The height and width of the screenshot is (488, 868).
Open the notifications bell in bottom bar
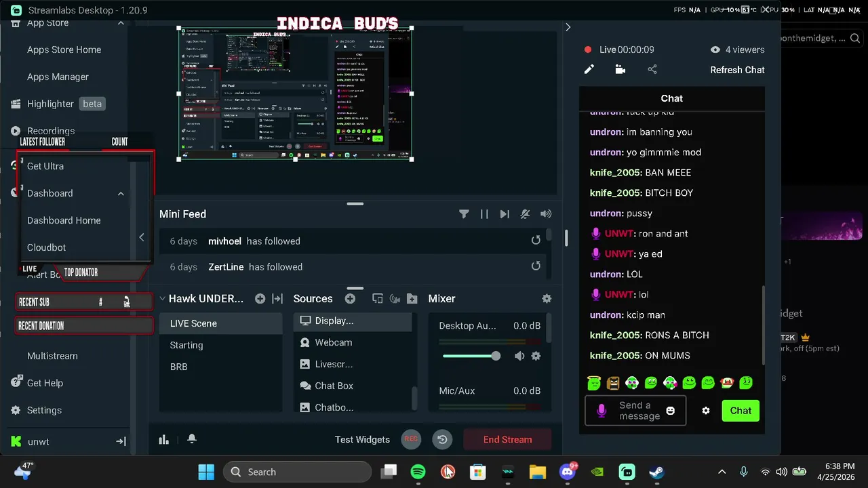[x=192, y=439]
